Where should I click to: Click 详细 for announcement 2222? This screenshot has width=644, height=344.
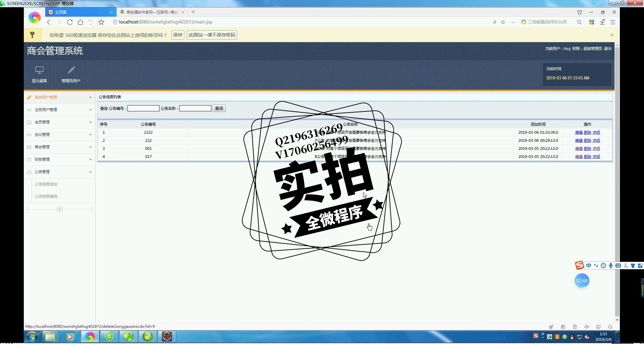(x=596, y=132)
